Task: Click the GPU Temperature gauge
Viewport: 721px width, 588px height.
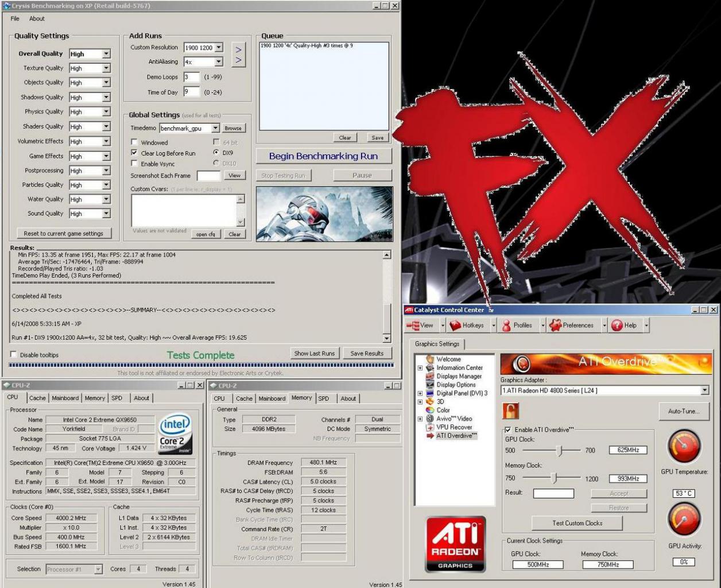Action: 684,447
